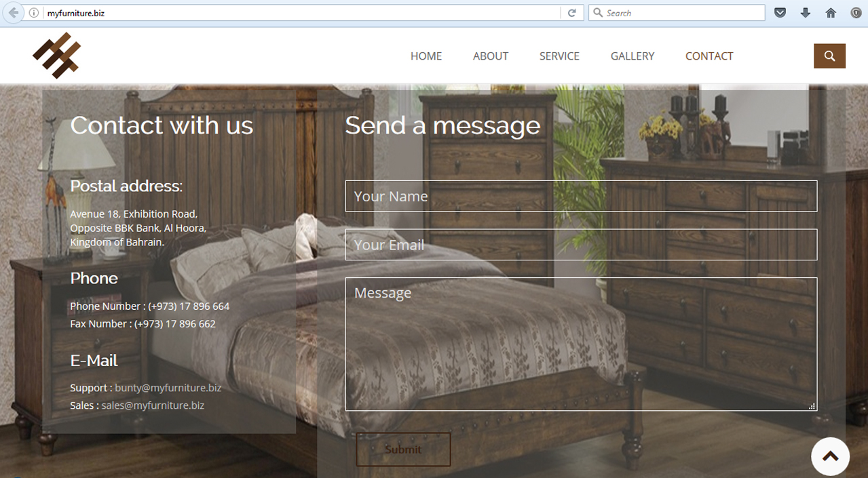This screenshot has height=478, width=868.
Task: Click the bunty@myfurniture.biz support email link
Action: click(x=168, y=388)
